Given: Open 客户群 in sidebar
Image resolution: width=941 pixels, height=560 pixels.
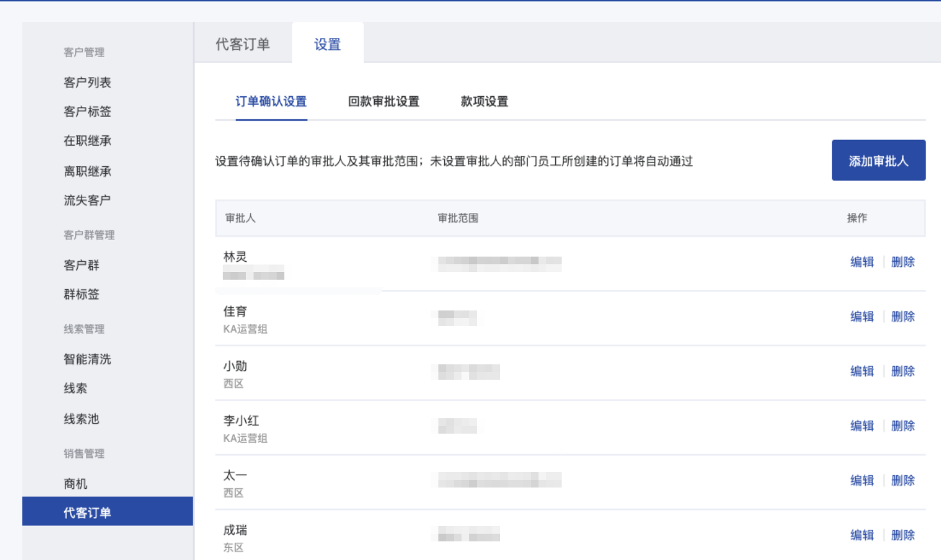Looking at the screenshot, I should [x=82, y=265].
